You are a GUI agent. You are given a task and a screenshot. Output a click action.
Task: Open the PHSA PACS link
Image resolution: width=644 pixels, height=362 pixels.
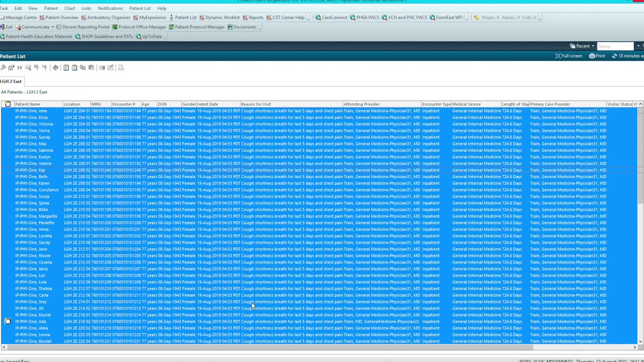click(364, 18)
